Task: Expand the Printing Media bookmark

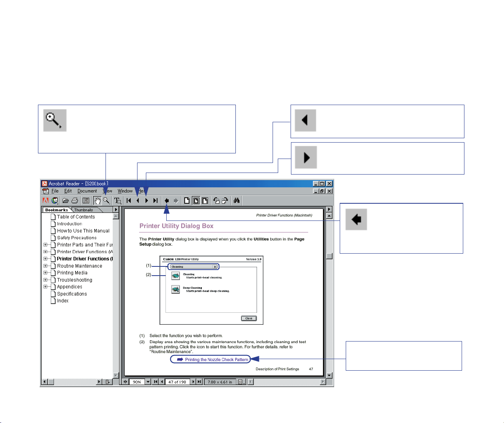Action: [x=45, y=273]
